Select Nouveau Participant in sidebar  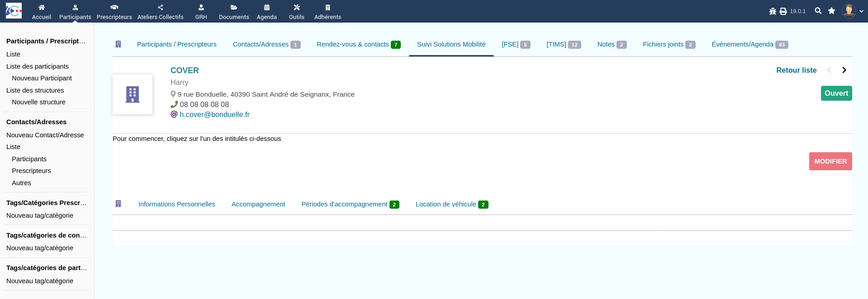42,78
